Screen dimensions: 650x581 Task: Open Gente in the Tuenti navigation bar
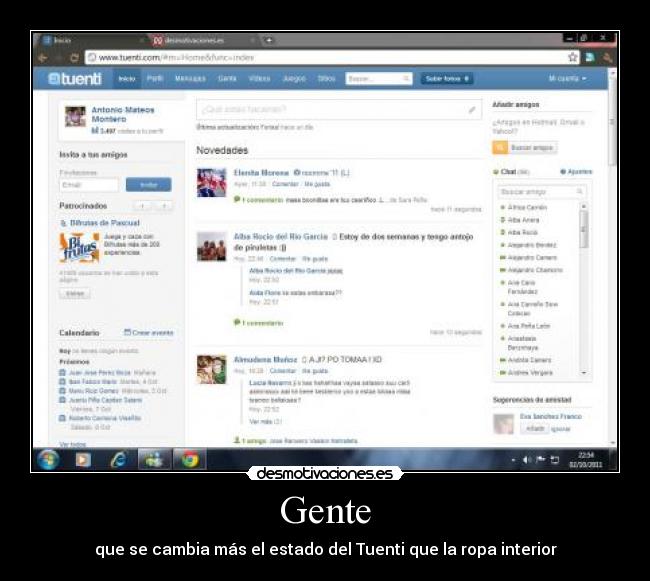pos(227,78)
